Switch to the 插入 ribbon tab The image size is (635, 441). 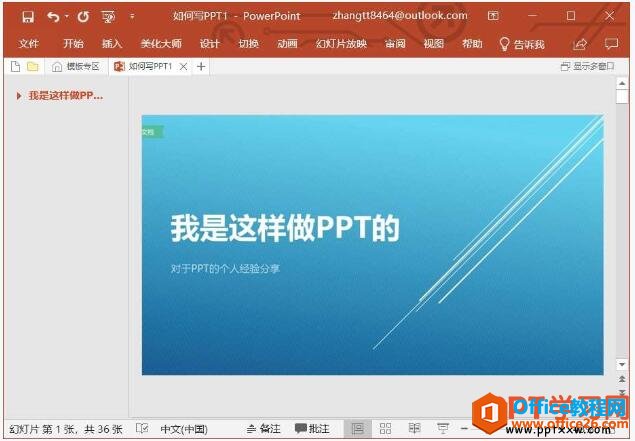pyautogui.click(x=112, y=43)
